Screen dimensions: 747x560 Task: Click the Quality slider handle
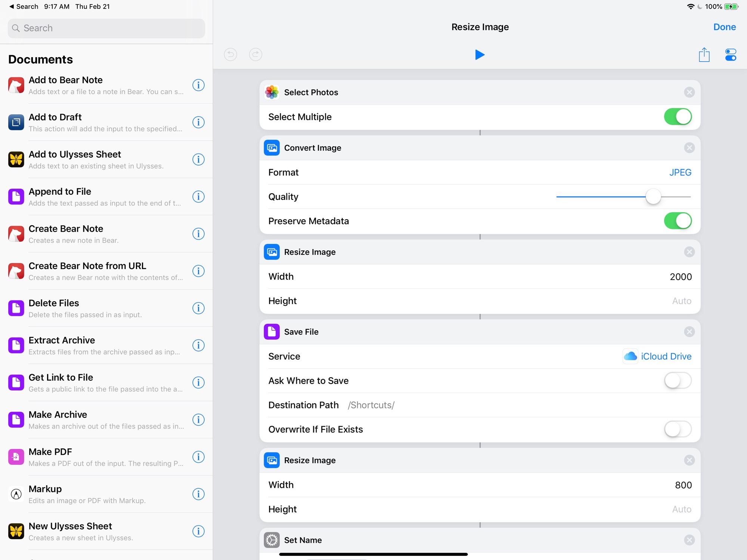coord(653,197)
